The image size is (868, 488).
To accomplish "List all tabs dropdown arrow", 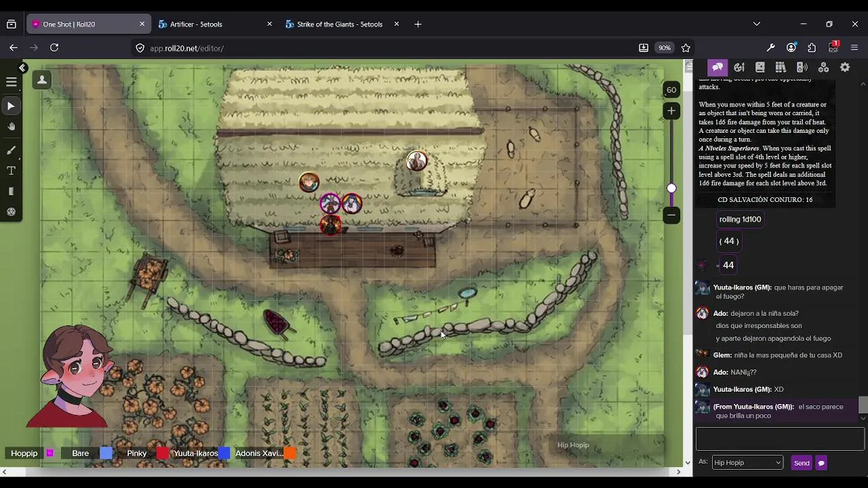I will tap(757, 24).
